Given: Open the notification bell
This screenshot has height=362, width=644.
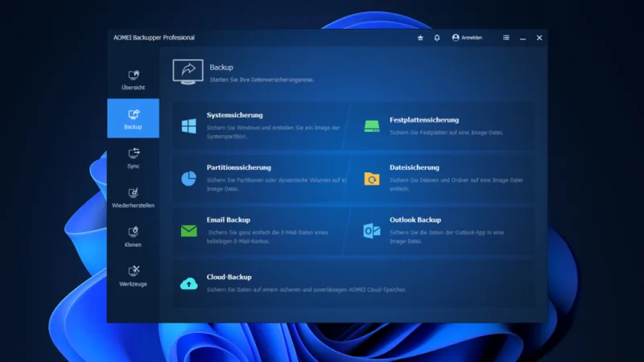Looking at the screenshot, I should coord(437,38).
